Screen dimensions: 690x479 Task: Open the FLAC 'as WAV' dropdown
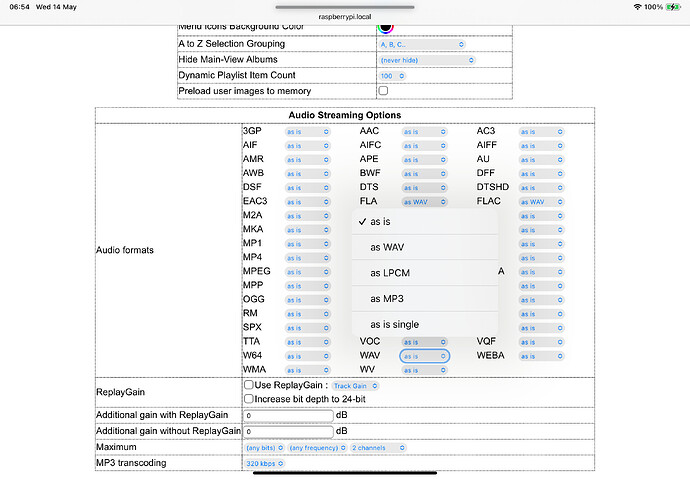pos(541,202)
